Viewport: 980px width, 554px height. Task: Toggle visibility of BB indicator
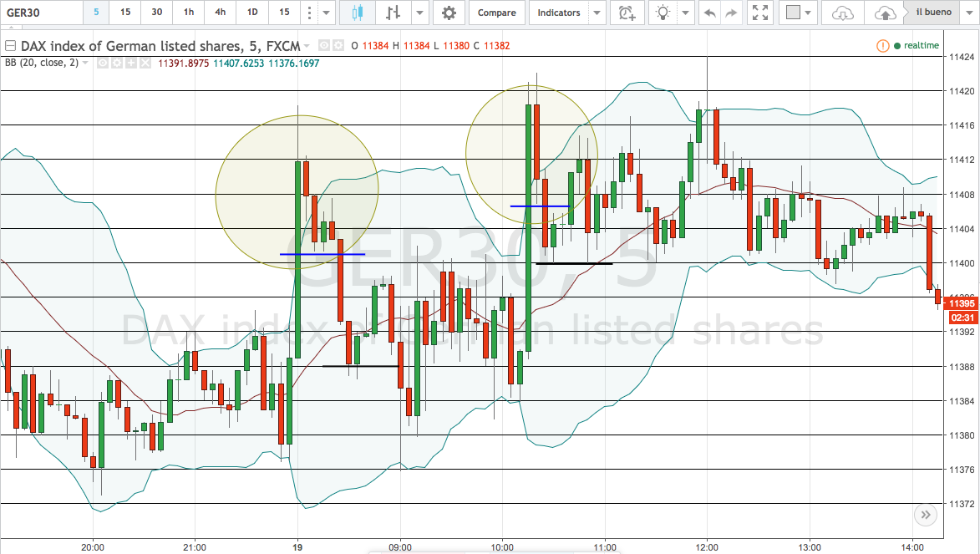(x=103, y=64)
